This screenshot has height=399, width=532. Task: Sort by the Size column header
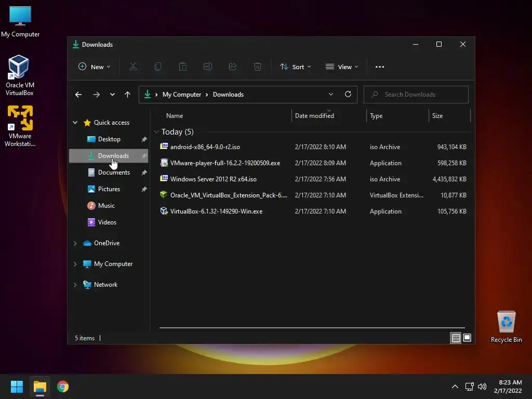[449, 116]
